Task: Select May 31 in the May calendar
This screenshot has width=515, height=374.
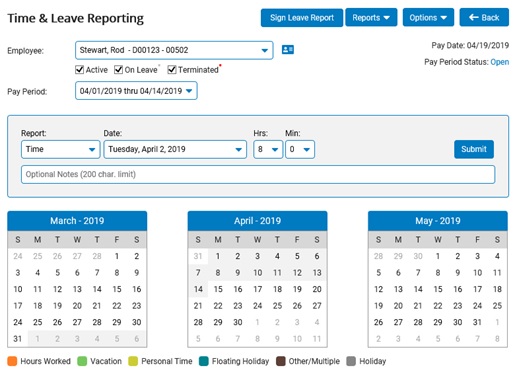Action: pos(477,322)
